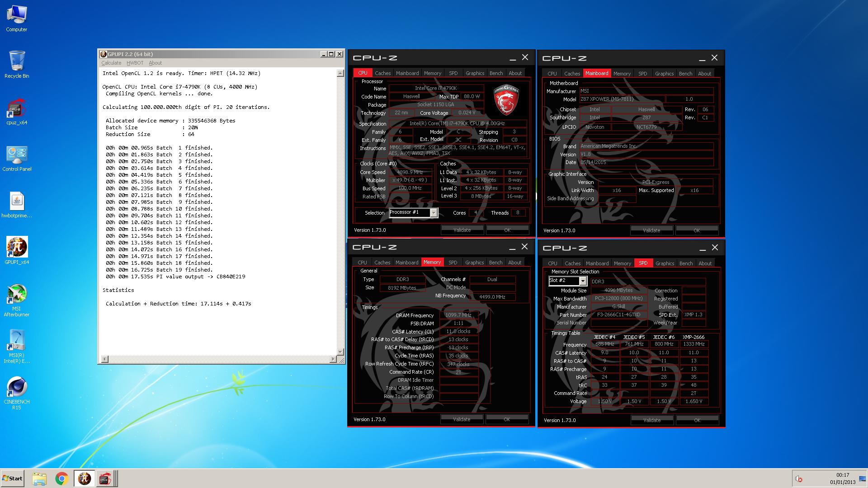This screenshot has height=488, width=868.
Task: Click GPUPI vertical scrollbar down arrow
Action: pyautogui.click(x=340, y=352)
